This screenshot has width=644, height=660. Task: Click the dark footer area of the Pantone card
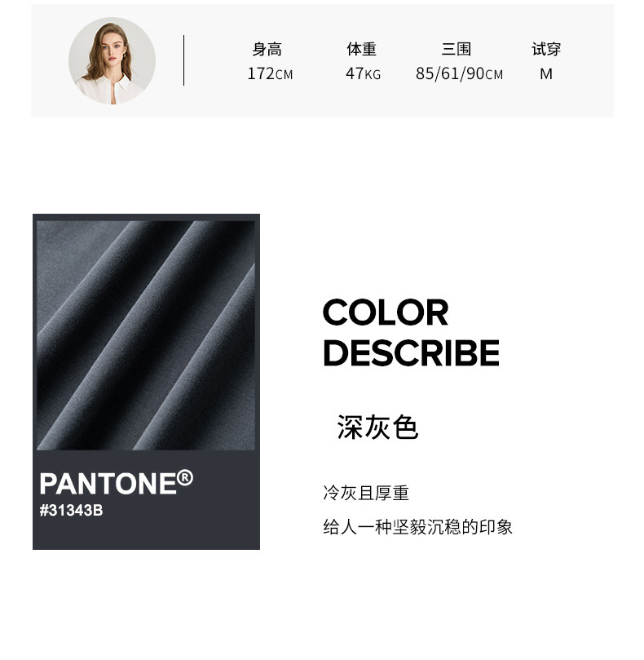[x=146, y=500]
